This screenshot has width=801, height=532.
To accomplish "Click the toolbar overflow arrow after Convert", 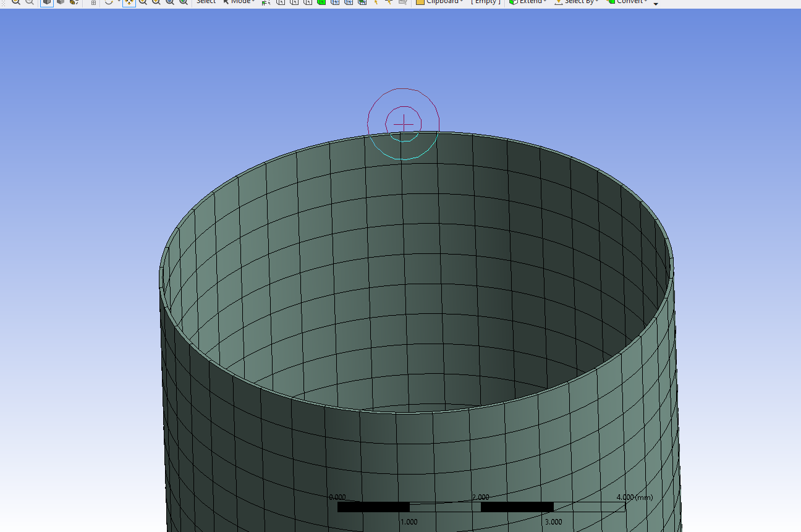I will [656, 3].
